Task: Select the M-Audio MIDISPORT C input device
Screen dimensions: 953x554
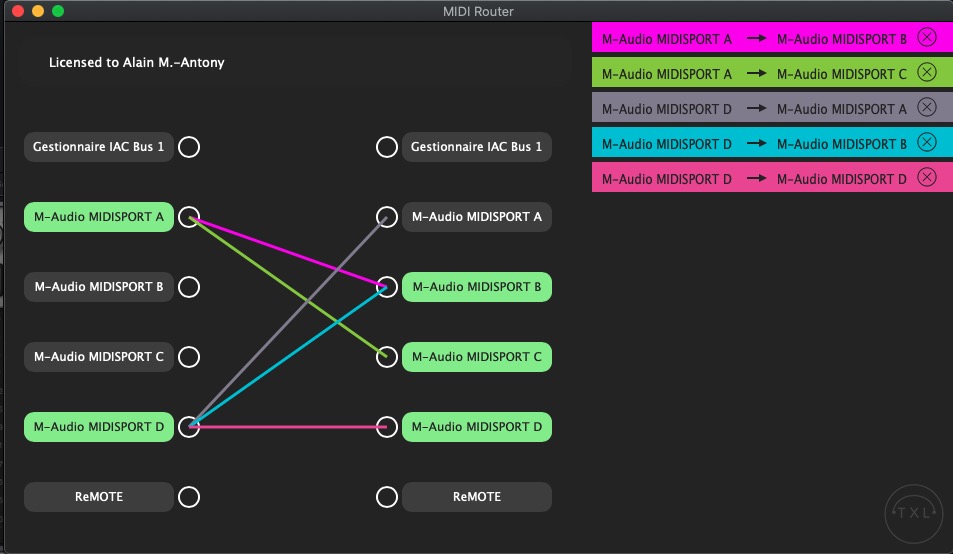Action: coord(98,357)
